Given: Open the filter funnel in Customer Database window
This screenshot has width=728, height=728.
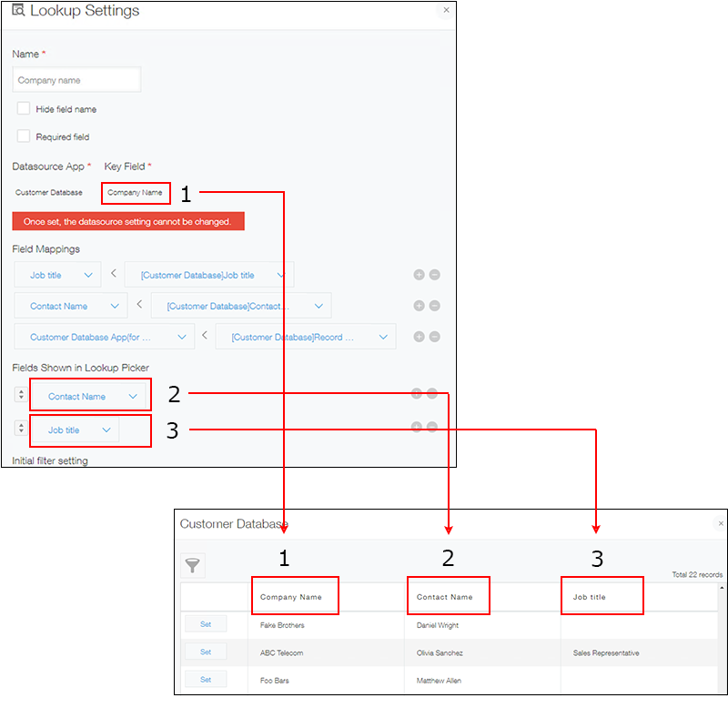Looking at the screenshot, I should pos(192,564).
